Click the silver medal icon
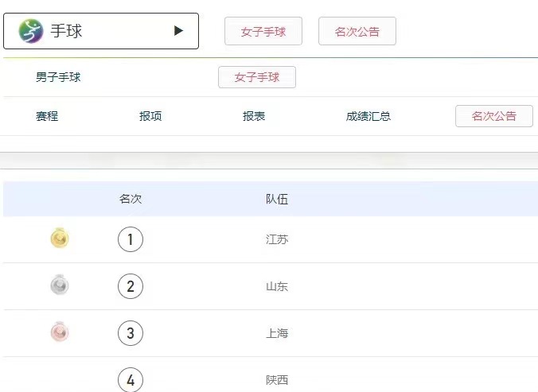The height and width of the screenshot is (392, 538). 60,285
